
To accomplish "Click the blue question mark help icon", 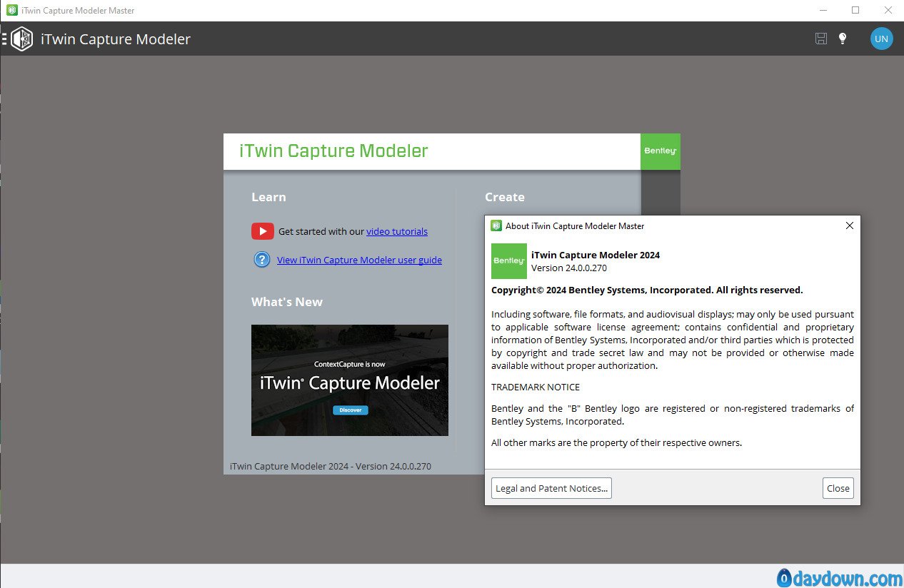I will click(x=262, y=260).
